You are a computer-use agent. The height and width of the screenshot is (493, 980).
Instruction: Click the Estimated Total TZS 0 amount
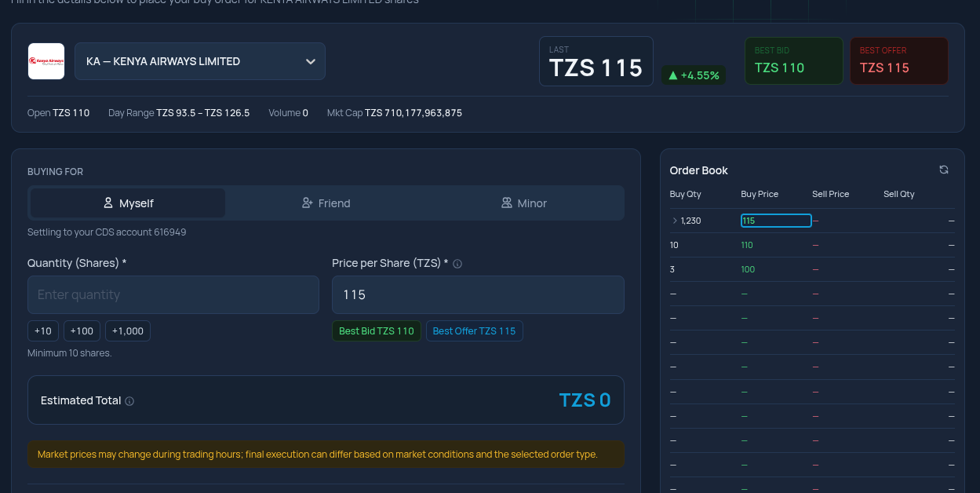click(x=585, y=400)
